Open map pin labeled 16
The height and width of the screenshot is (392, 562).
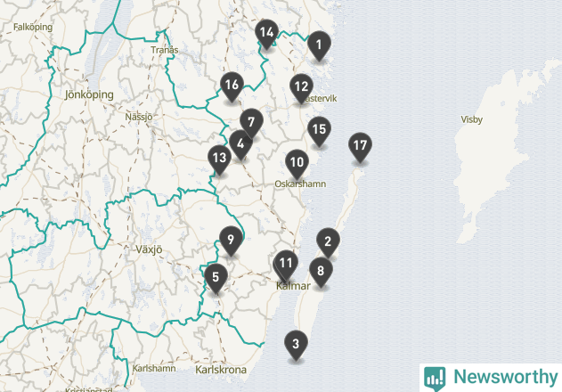[232, 86]
